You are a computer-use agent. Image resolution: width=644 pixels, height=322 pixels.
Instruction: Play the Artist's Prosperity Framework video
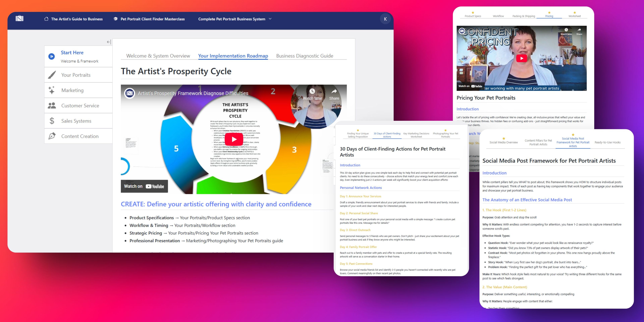click(234, 140)
